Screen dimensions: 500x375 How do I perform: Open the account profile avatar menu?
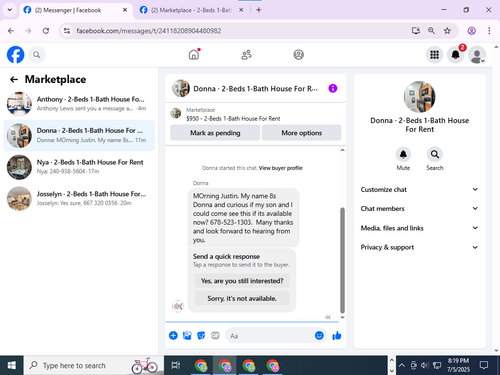click(x=477, y=55)
